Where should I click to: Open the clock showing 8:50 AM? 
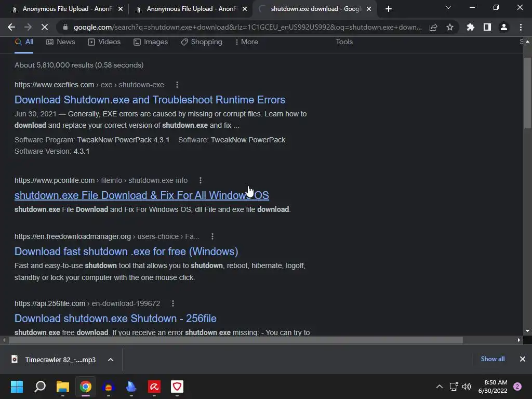tap(493, 387)
